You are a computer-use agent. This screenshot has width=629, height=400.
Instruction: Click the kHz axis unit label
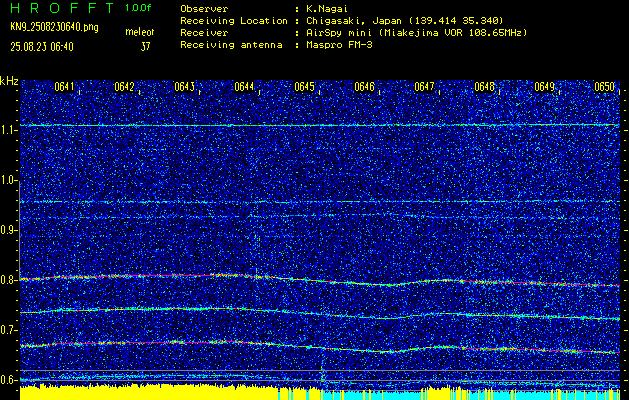(9, 81)
